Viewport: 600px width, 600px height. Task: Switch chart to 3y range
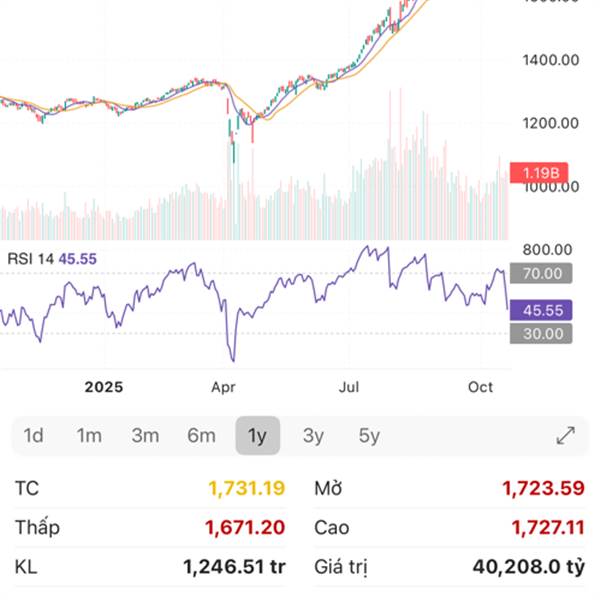click(314, 435)
